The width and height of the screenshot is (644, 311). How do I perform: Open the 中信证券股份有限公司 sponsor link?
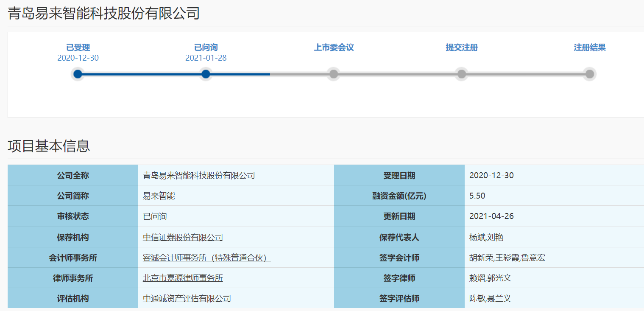point(183,238)
